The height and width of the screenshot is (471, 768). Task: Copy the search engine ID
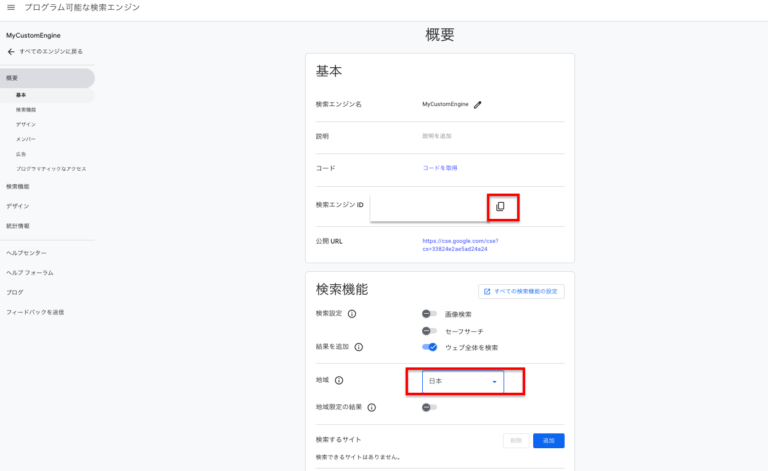point(501,206)
